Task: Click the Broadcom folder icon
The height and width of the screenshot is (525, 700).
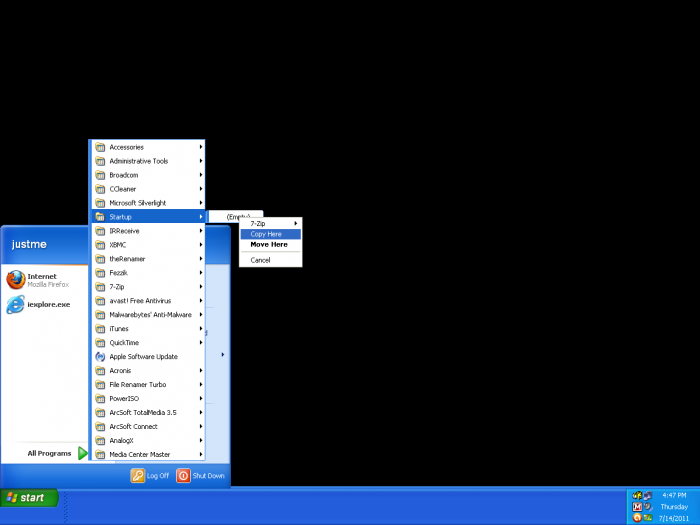Action: (x=100, y=175)
